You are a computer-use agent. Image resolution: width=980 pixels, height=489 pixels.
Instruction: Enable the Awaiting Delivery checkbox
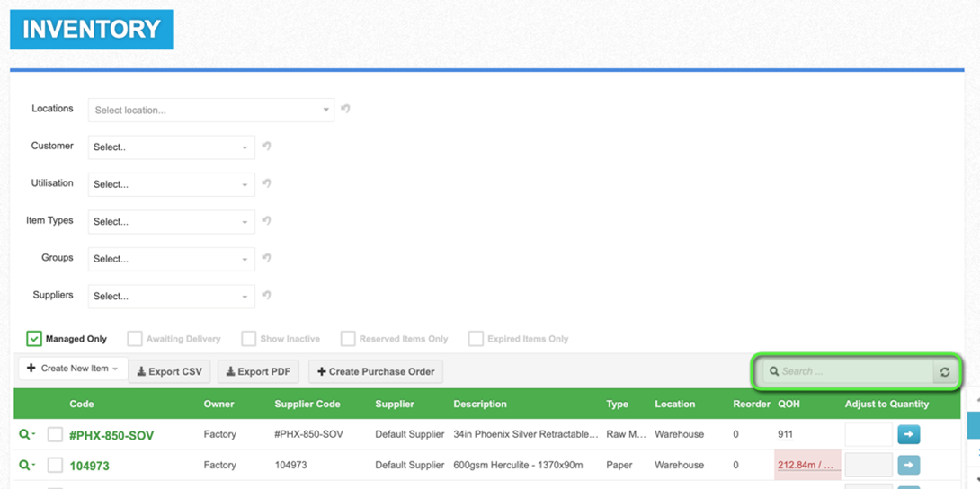(134, 339)
